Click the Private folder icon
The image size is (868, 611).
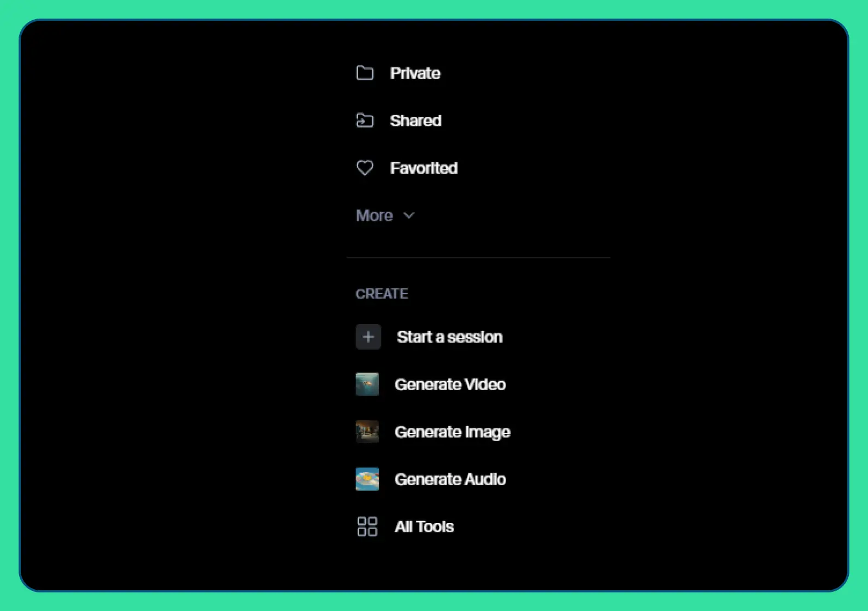(365, 73)
